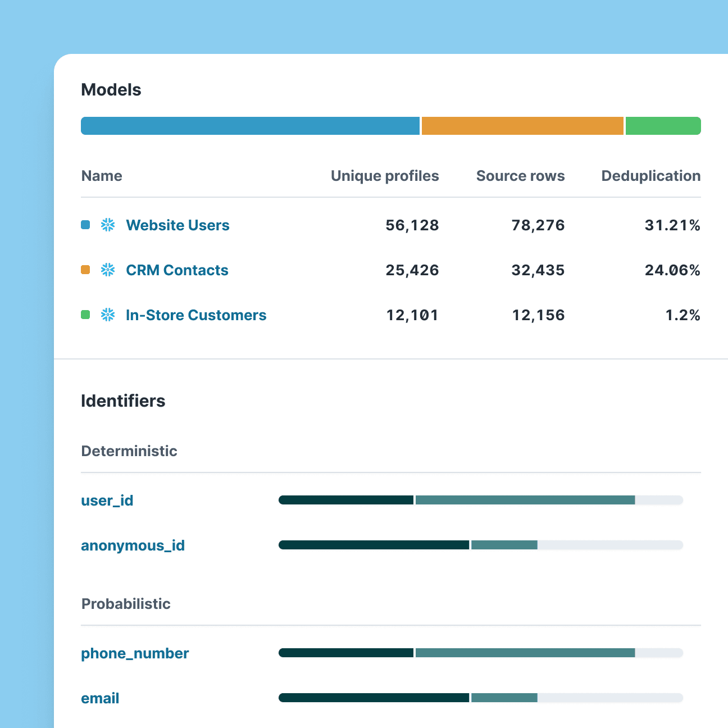Open the phone_number identifier
The width and height of the screenshot is (728, 728).
pyautogui.click(x=135, y=653)
